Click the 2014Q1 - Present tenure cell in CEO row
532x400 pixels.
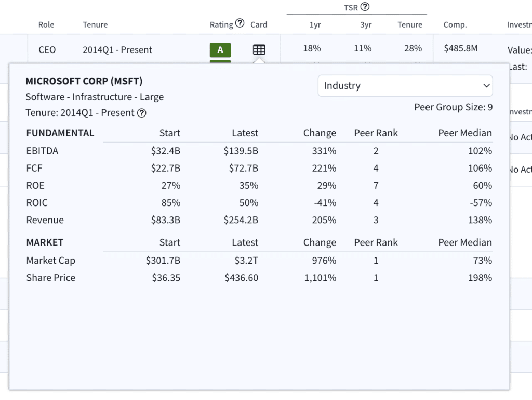click(117, 50)
